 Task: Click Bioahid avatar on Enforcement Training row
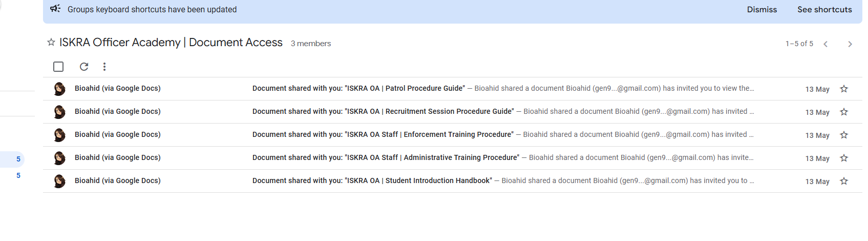(59, 135)
